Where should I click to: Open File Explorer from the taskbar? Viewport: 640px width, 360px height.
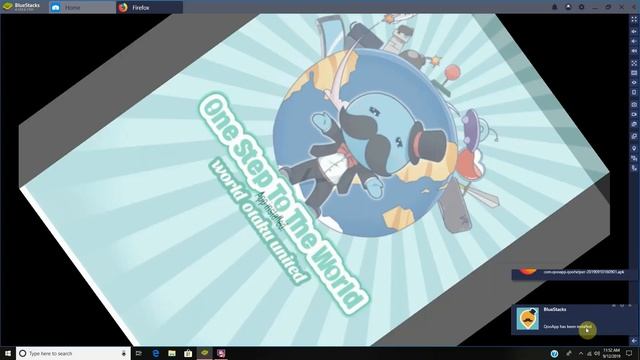tap(172, 353)
